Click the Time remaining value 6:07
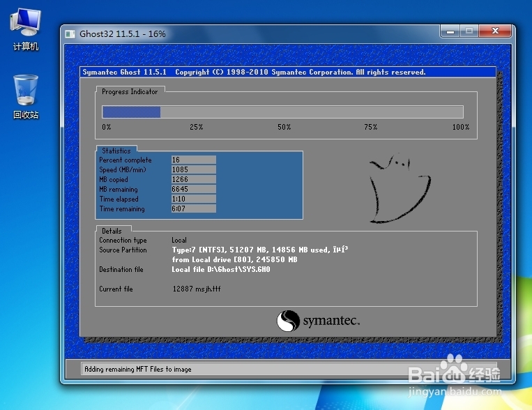The height and width of the screenshot is (410, 532). pyautogui.click(x=193, y=208)
